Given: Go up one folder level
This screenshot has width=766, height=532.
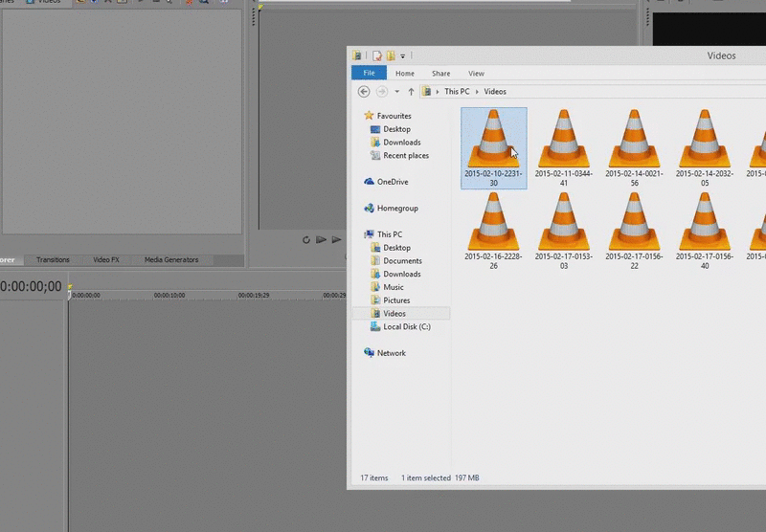Looking at the screenshot, I should pos(411,91).
